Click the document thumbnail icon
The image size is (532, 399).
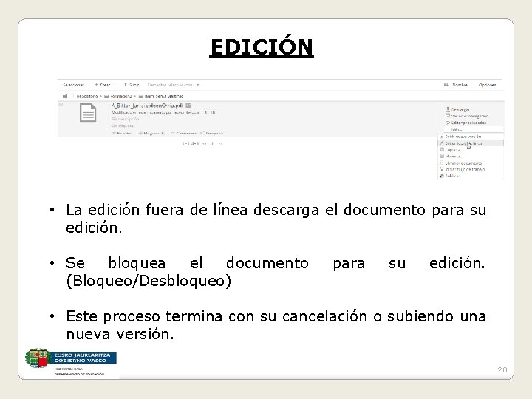click(x=88, y=113)
